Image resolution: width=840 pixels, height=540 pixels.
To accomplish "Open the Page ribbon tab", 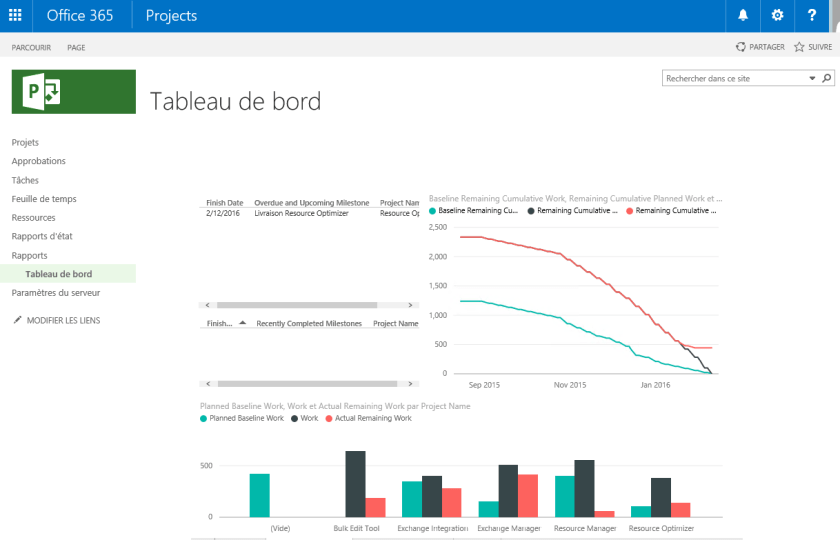I will tap(76, 47).
